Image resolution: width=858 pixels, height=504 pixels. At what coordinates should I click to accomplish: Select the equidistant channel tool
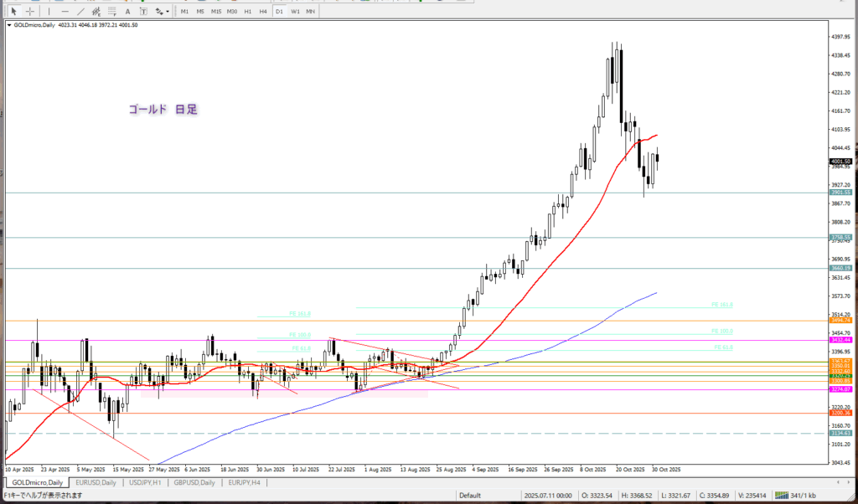(96, 11)
